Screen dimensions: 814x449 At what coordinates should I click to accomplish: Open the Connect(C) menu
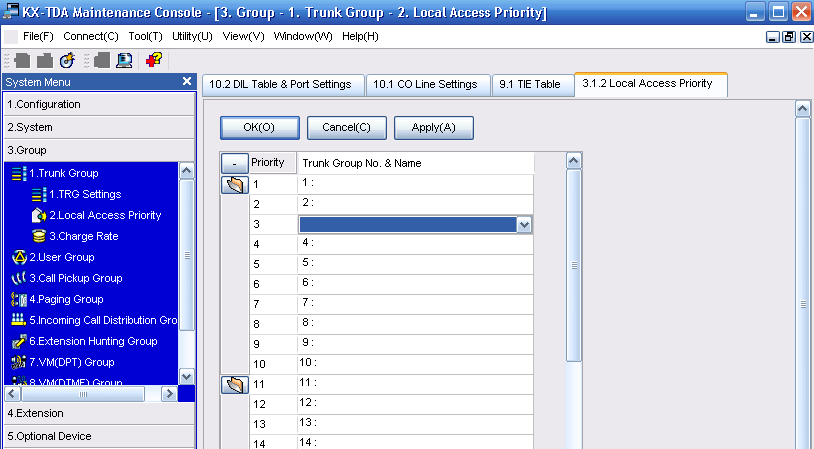tap(91, 36)
